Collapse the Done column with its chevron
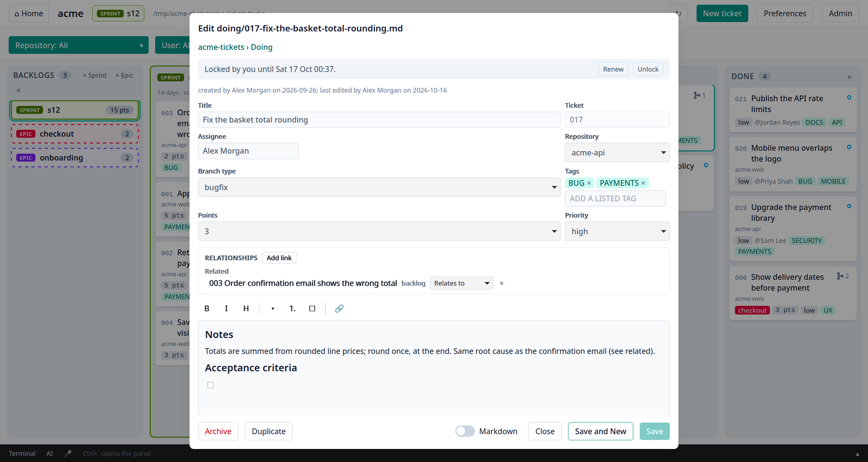Viewport: 868px width, 462px height. click(849, 77)
